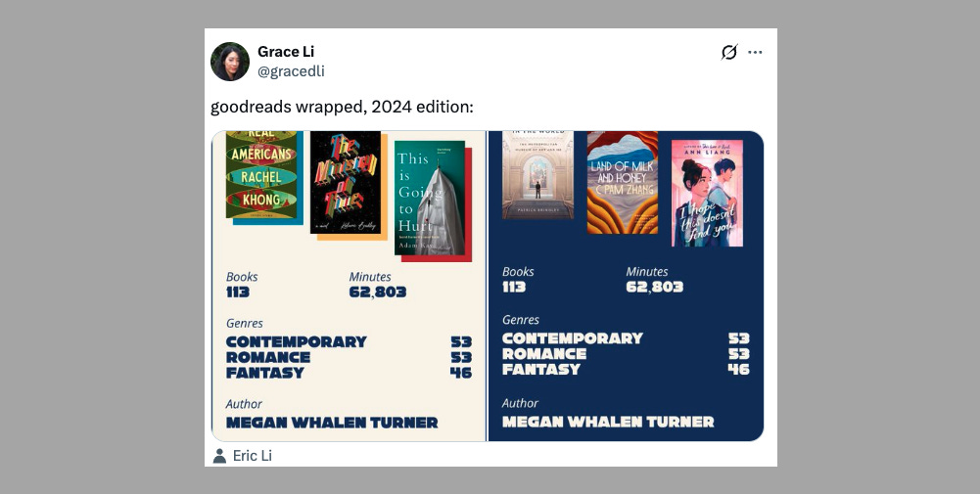Click books count '113' on cream image
The width and height of the screenshot is (980, 494).
(238, 292)
